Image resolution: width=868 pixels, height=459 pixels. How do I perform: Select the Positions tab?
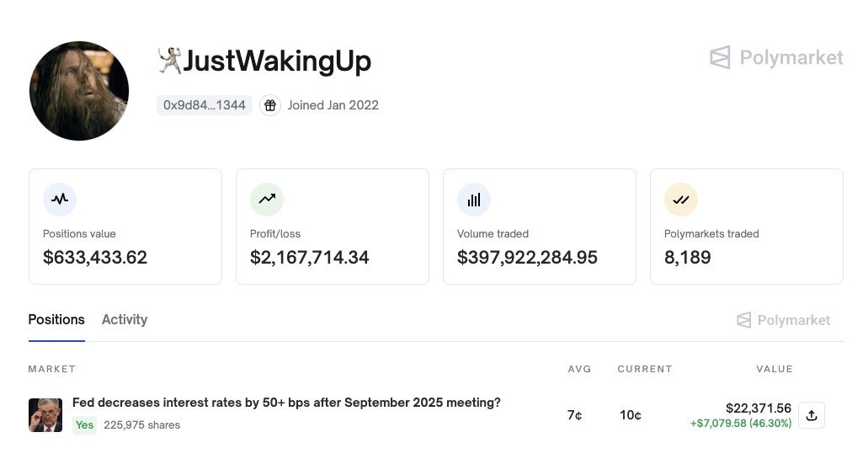[x=56, y=319]
